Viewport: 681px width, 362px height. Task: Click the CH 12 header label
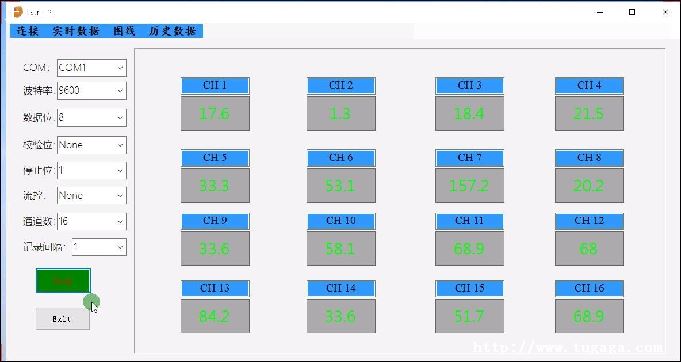point(589,221)
